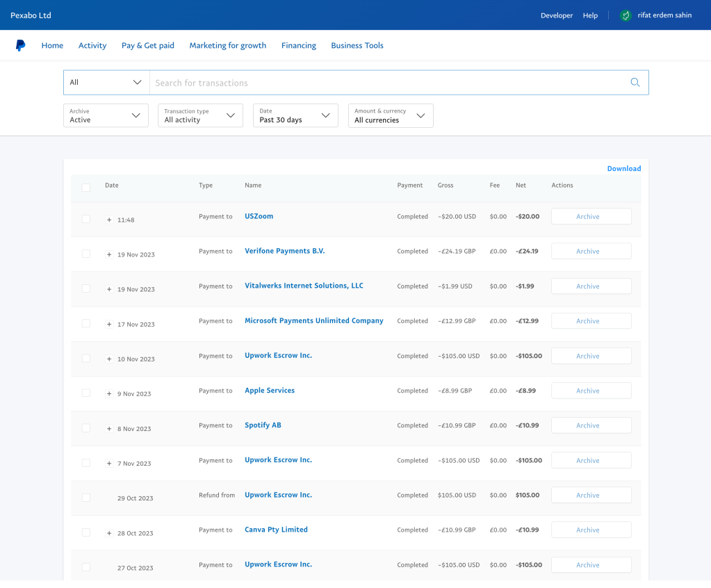Viewport: 711px width, 588px height.
Task: Open Marketing for growth menu
Action: pyautogui.click(x=228, y=45)
